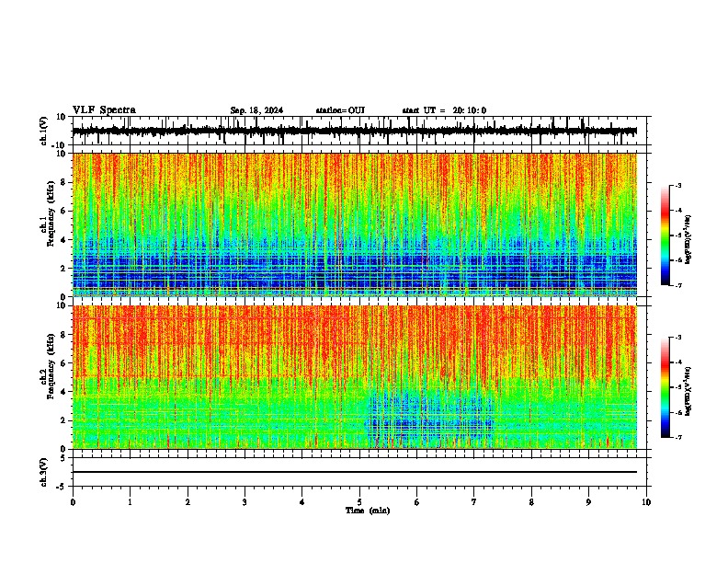This screenshot has width=728, height=563.
Task: Click the '8' kHz tick of the ch.1 spectrogram
Action: click(64, 182)
